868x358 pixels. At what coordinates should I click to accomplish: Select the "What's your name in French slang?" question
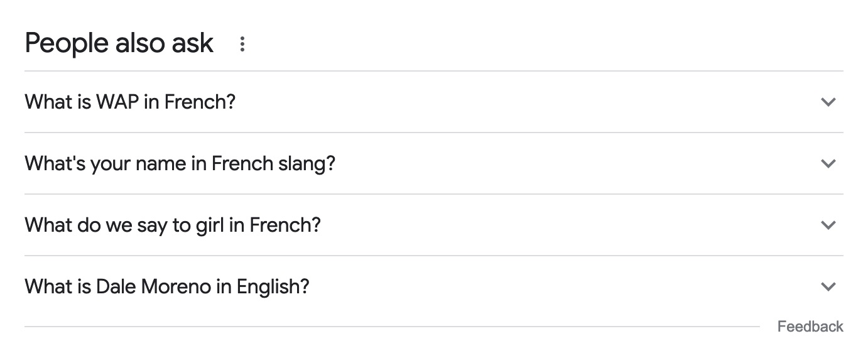[x=180, y=163]
